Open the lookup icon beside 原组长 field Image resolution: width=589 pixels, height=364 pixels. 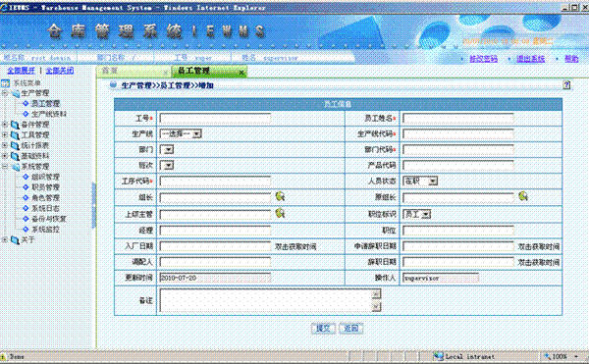(523, 196)
